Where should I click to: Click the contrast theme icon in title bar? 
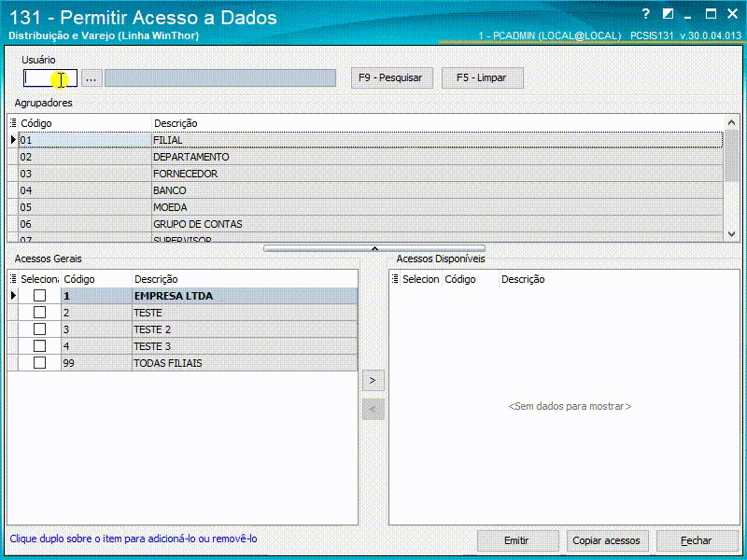pyautogui.click(x=668, y=14)
